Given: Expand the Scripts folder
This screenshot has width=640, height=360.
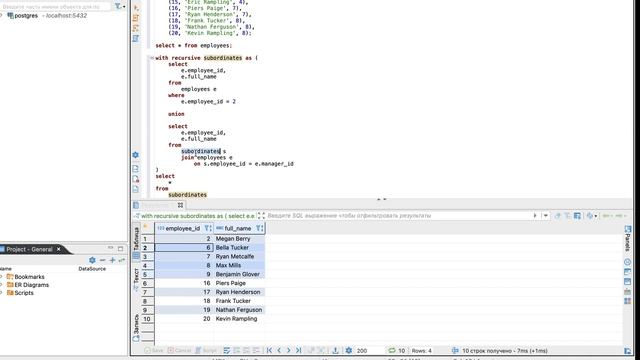Looking at the screenshot, I should tap(1, 293).
